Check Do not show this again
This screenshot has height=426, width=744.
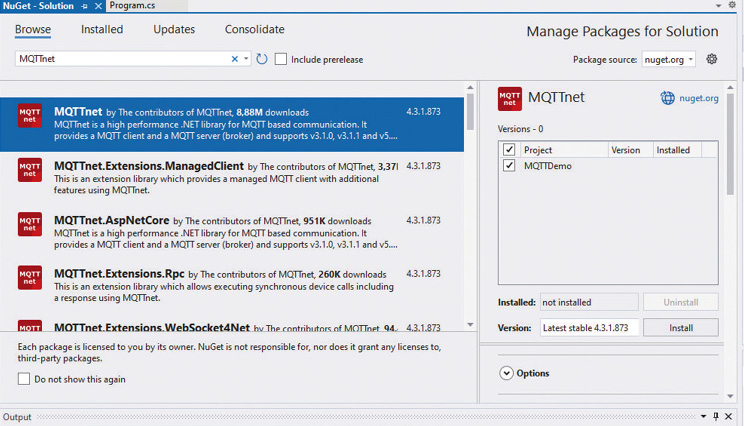point(24,379)
